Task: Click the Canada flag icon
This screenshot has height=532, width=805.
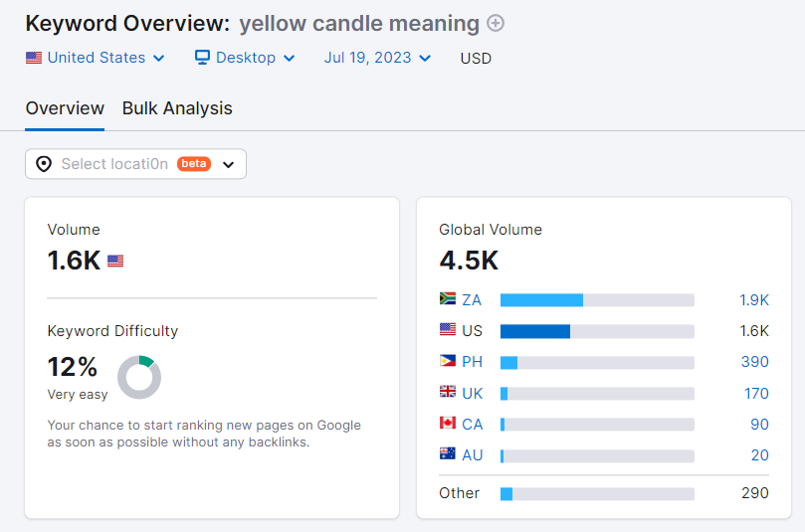Action: (448, 423)
